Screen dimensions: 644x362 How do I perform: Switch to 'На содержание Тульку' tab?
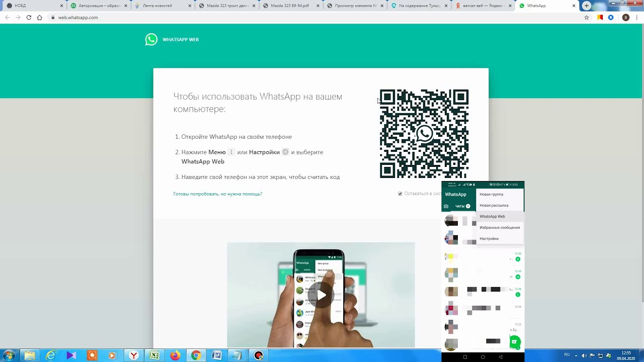coord(419,6)
